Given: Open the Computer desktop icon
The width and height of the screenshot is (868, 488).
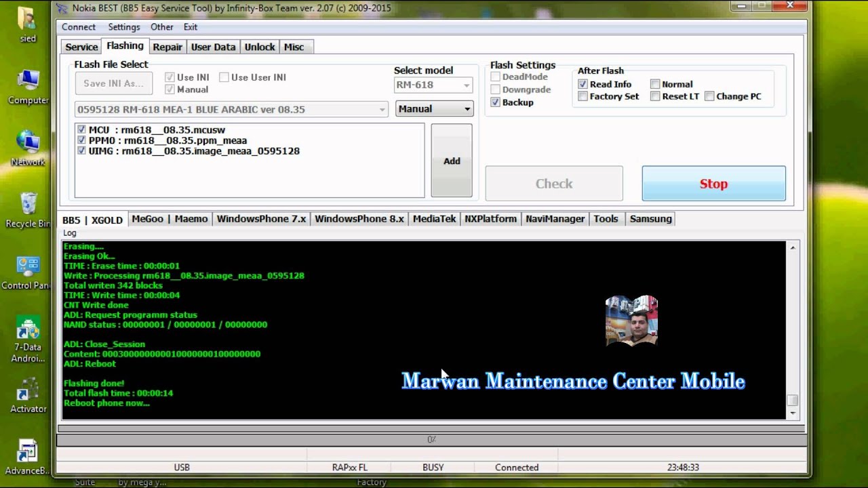Looking at the screenshot, I should click(x=28, y=87).
